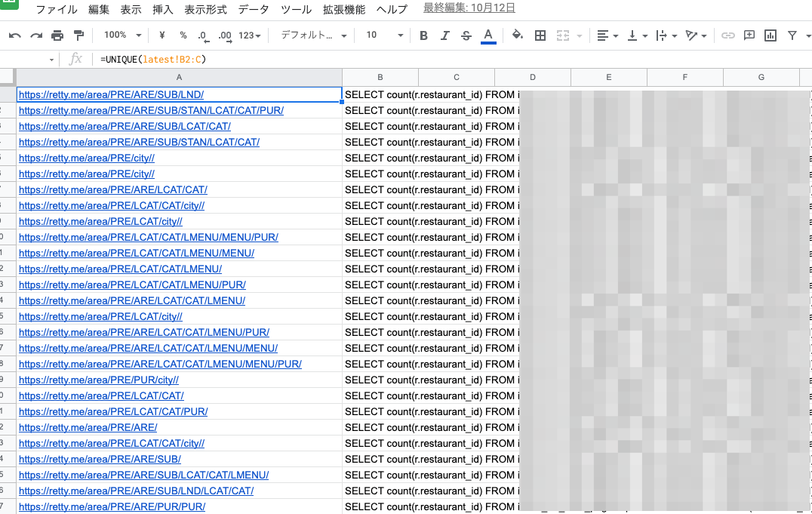
Task: Increase decimal places
Action: coord(225,35)
